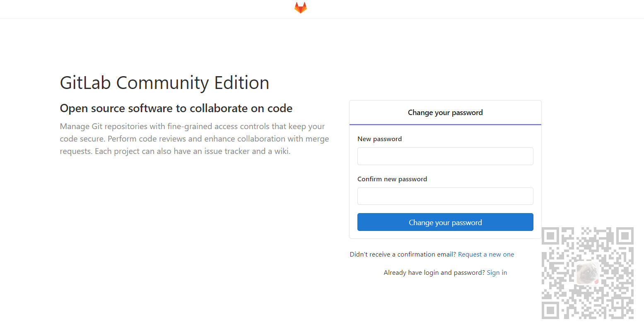Screen dimensions: 644x329
Task: Click 'Already have login and password?' text
Action: point(434,273)
